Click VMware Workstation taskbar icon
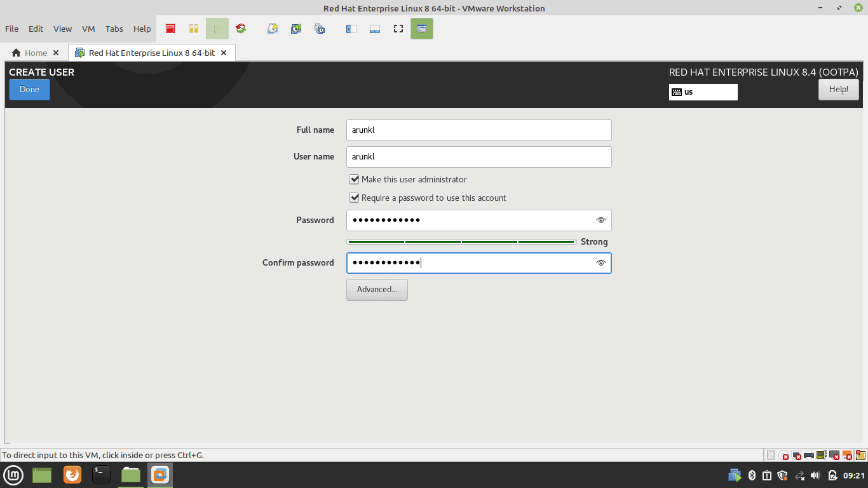The image size is (868, 488). coord(160,475)
